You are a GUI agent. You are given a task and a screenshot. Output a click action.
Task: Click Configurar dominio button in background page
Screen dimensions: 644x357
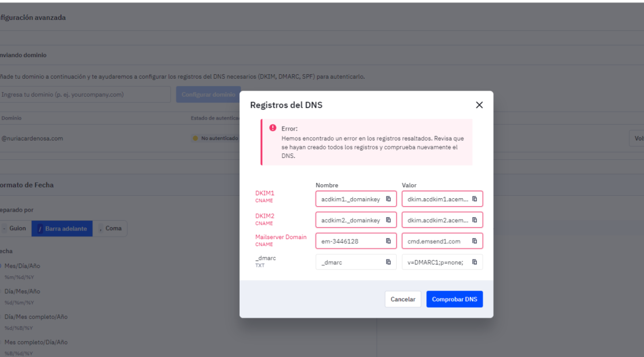point(208,95)
